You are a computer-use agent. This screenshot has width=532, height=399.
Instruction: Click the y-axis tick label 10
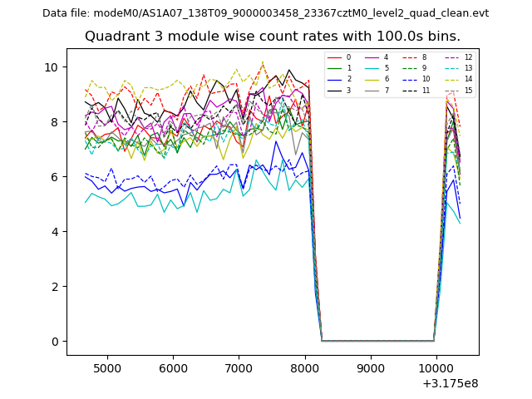coord(51,67)
